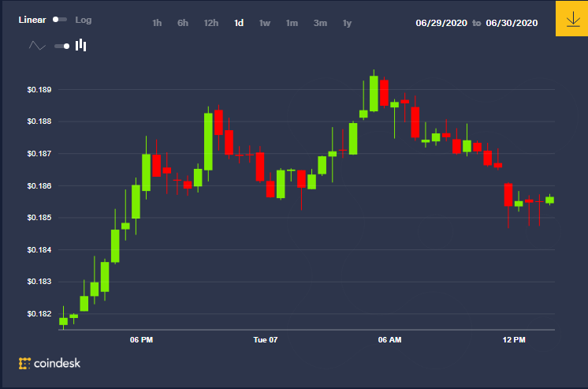Click the $0.187 price axis label
Viewport: 588px width, 389px height.
pyautogui.click(x=39, y=154)
